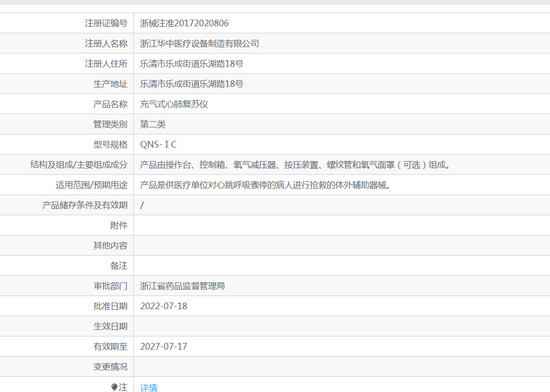The width and height of the screenshot is (550, 392).
Task: Click registration number 浙械注准20172020806
Action: coord(184,23)
